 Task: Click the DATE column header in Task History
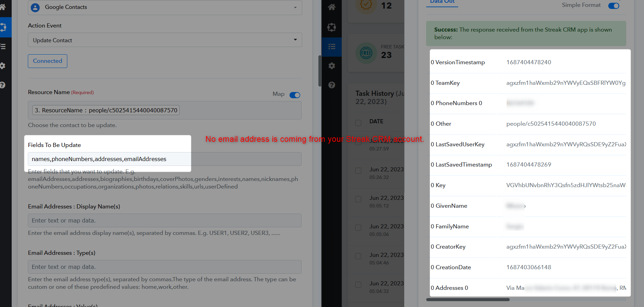[x=376, y=121]
